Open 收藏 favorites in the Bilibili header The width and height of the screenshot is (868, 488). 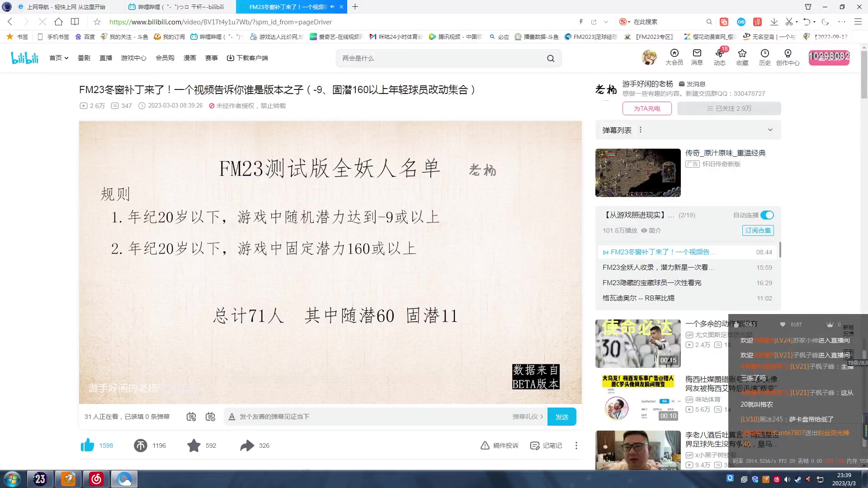point(742,57)
